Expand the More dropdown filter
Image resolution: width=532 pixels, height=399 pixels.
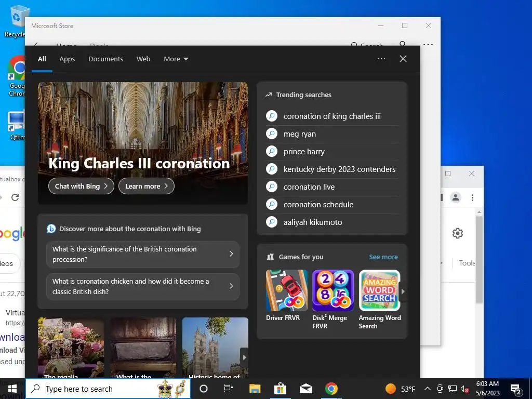tap(176, 59)
